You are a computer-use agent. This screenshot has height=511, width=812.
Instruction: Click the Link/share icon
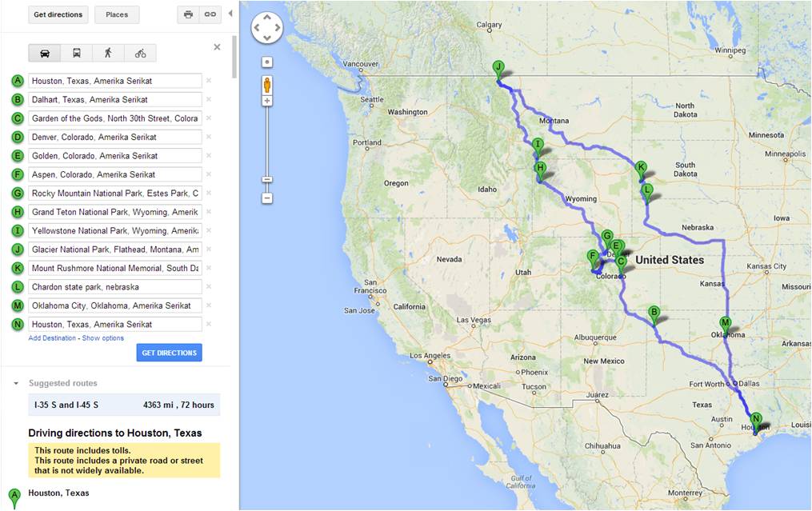point(208,14)
